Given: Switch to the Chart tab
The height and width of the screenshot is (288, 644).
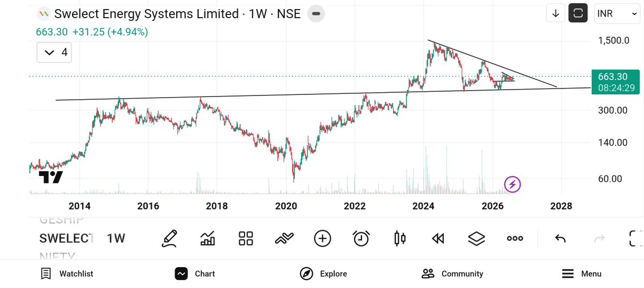Looking at the screenshot, I should (x=194, y=274).
